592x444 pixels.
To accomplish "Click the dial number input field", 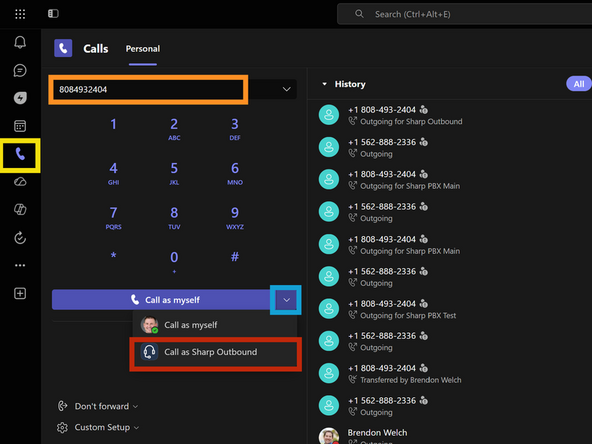I will (x=148, y=89).
